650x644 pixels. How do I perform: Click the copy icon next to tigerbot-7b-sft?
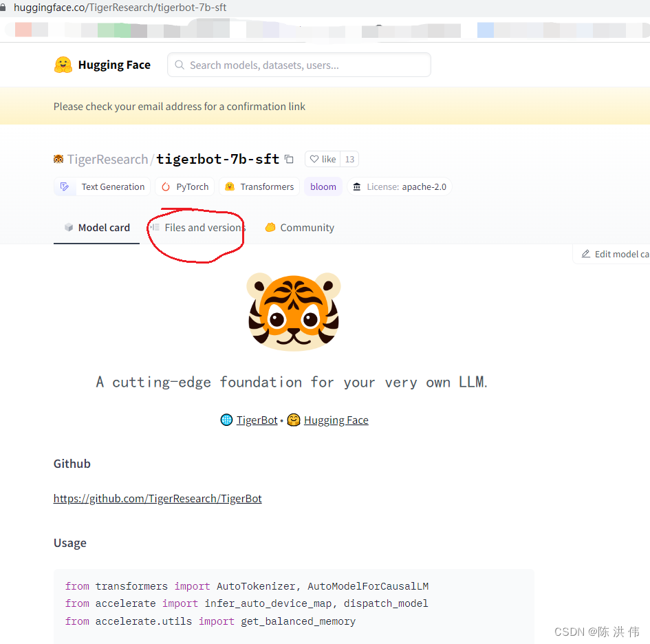pos(289,158)
